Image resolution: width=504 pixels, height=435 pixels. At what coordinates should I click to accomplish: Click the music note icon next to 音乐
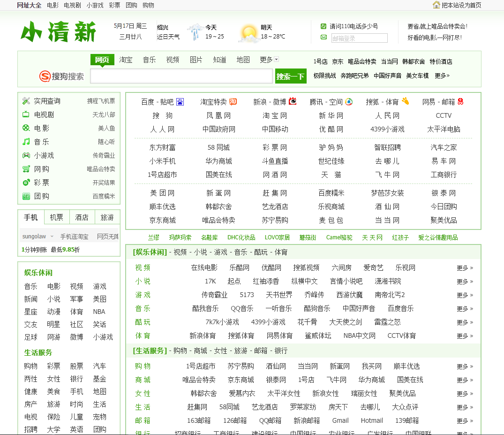(26, 142)
